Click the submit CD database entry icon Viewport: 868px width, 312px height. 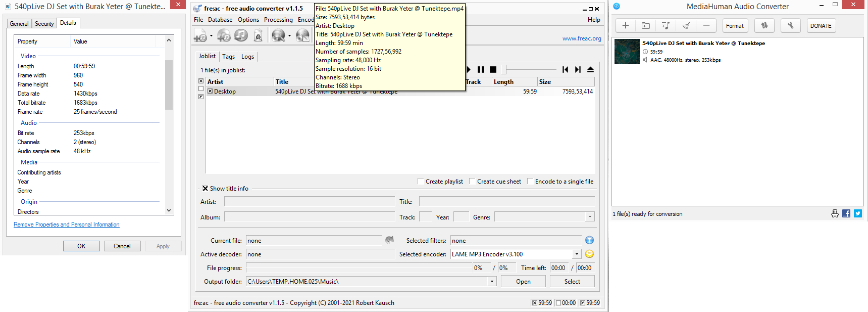(302, 35)
